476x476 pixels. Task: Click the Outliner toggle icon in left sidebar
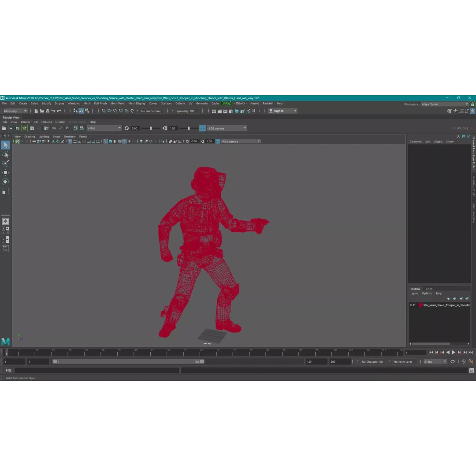(5, 249)
